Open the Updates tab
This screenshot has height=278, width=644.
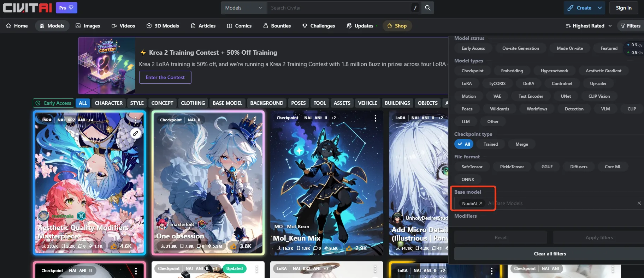click(x=361, y=26)
